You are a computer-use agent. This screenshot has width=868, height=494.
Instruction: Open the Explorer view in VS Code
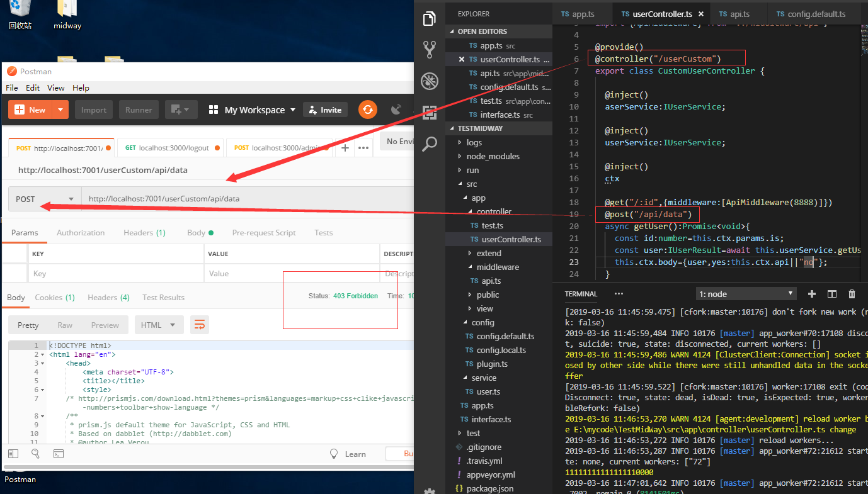pyautogui.click(x=430, y=18)
